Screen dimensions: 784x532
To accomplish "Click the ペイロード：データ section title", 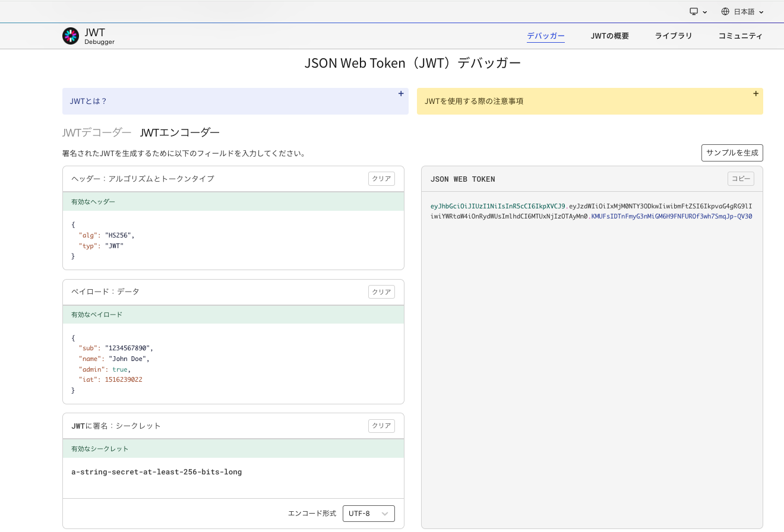I will coord(105,292).
